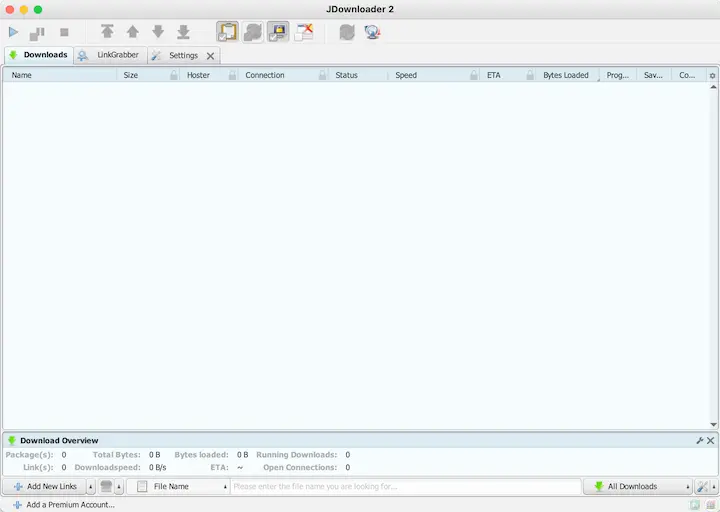Move selection to bottom with arrow icon
Screen dimensions: 720x512
pos(183,32)
